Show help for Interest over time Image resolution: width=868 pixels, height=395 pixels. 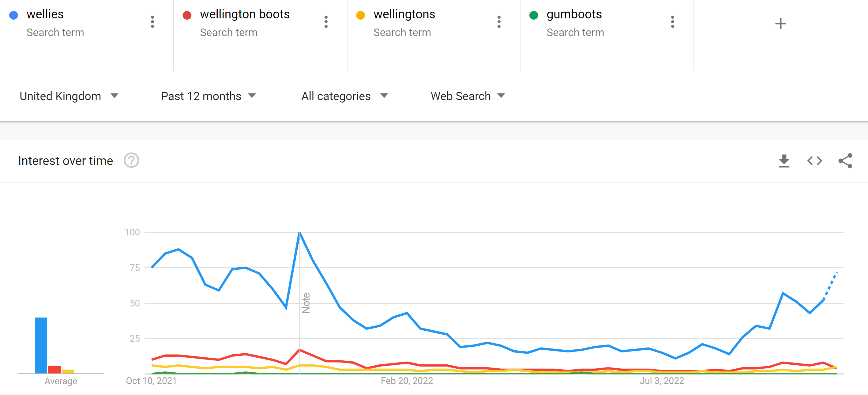click(131, 160)
